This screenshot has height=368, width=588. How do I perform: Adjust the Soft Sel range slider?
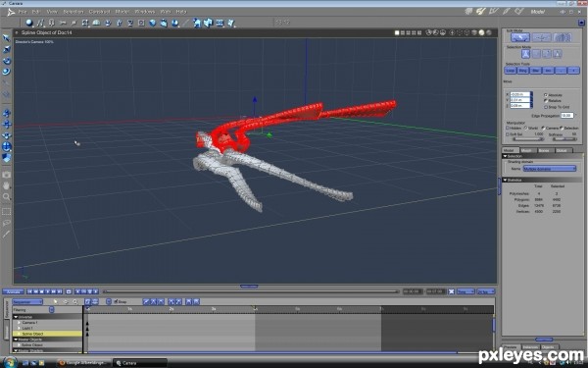pyautogui.click(x=528, y=139)
